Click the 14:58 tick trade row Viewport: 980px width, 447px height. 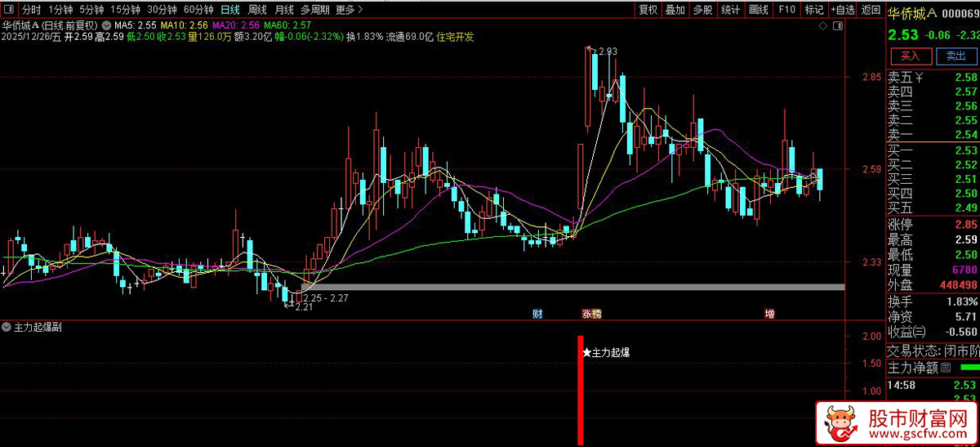(933, 385)
